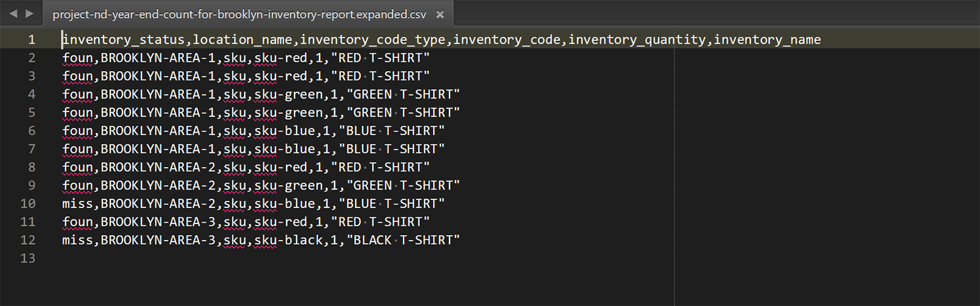Click location_name in the header row
Image resolution: width=980 pixels, height=306 pixels.
pyautogui.click(x=243, y=40)
